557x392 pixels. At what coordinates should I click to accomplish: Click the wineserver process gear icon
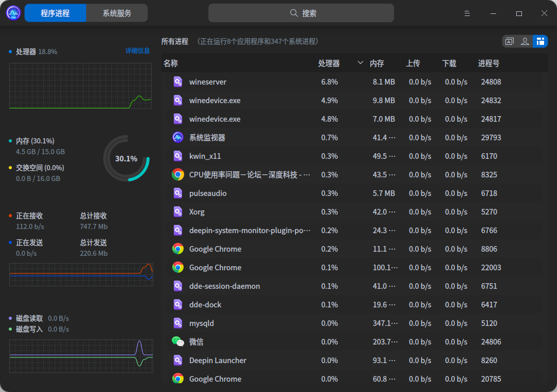[178, 82]
